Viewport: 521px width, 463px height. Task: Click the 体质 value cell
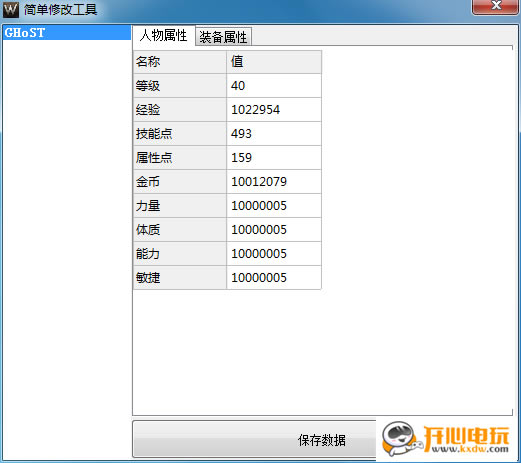pos(274,230)
